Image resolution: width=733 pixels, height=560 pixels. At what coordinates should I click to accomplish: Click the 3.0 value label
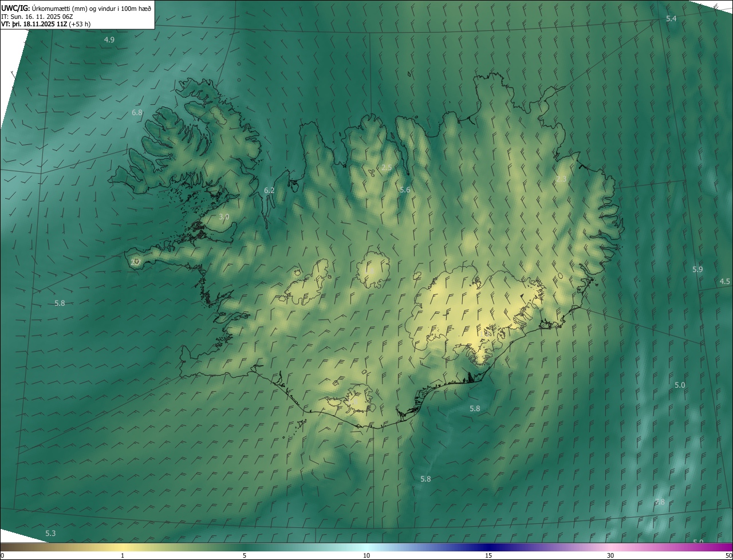224,216
